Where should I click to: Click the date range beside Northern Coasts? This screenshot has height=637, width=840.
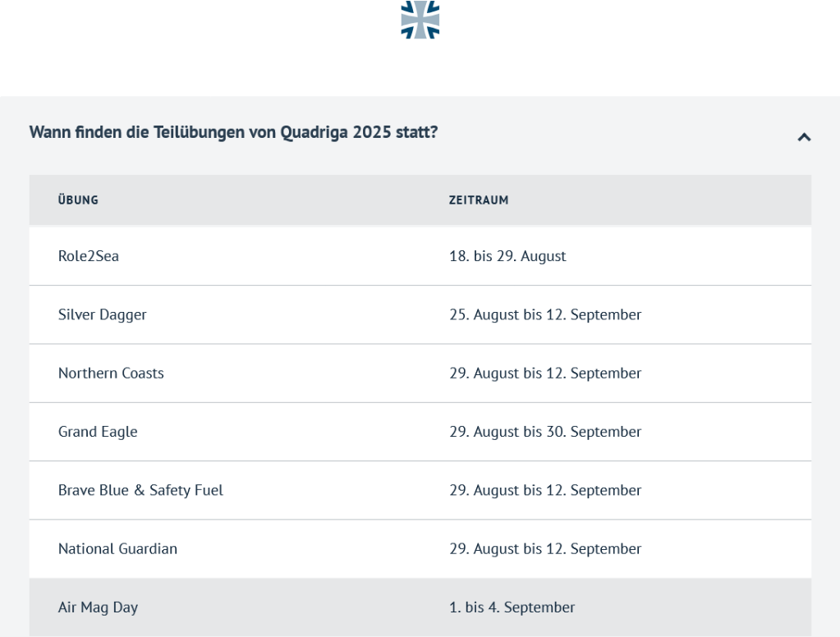[x=545, y=373]
